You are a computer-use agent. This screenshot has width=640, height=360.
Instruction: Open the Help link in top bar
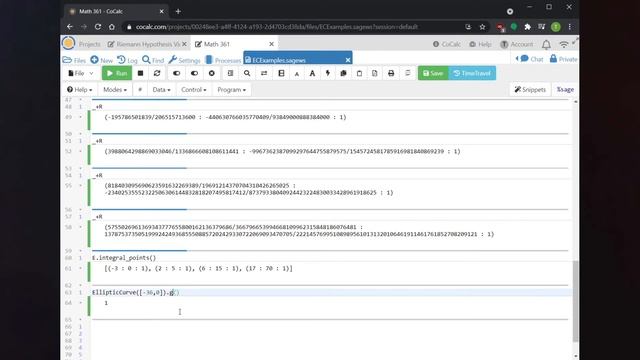480,44
